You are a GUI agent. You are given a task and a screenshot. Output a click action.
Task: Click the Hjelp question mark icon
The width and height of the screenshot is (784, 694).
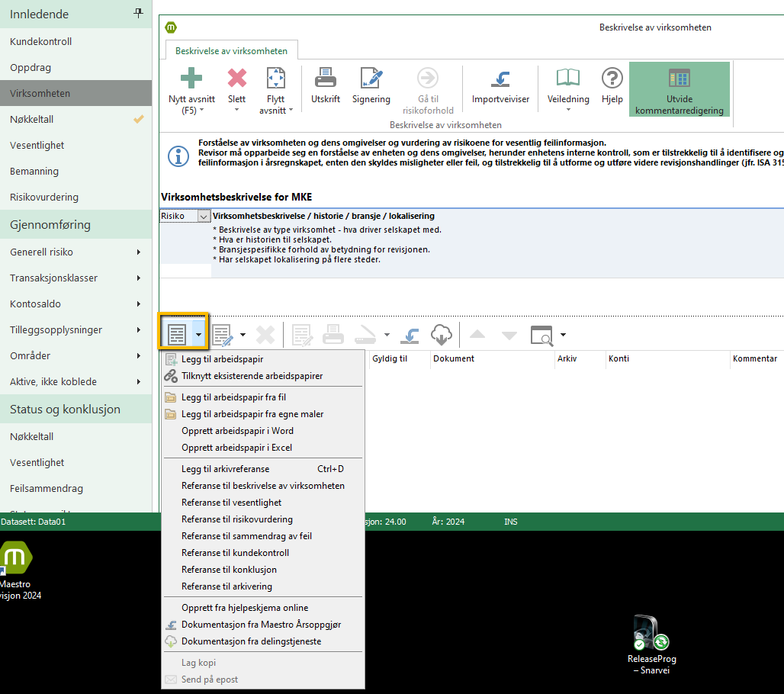click(612, 78)
